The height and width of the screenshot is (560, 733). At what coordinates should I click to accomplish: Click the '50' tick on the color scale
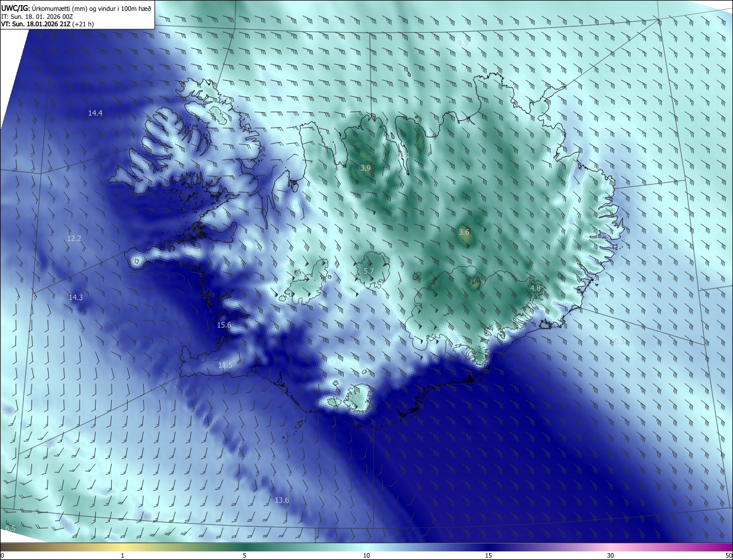tap(728, 555)
